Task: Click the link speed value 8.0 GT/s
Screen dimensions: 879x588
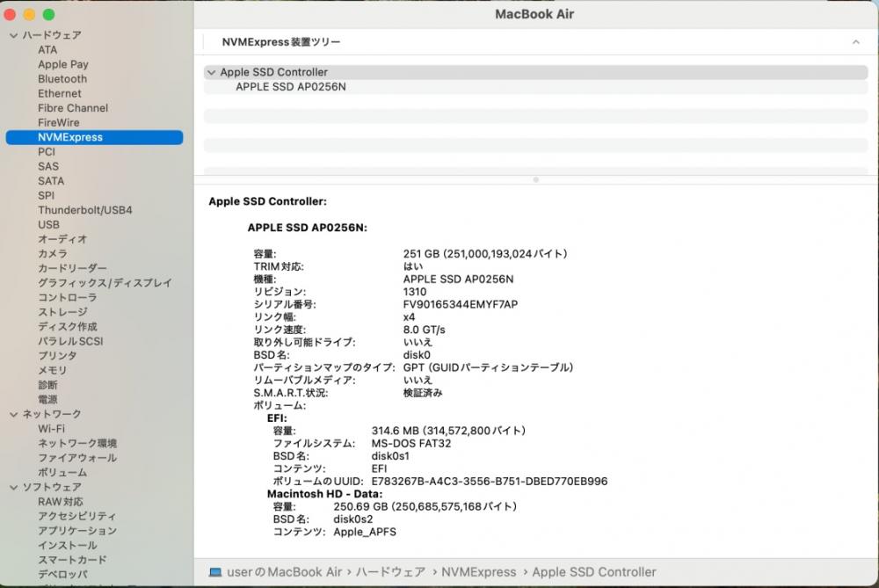Action: (x=424, y=330)
